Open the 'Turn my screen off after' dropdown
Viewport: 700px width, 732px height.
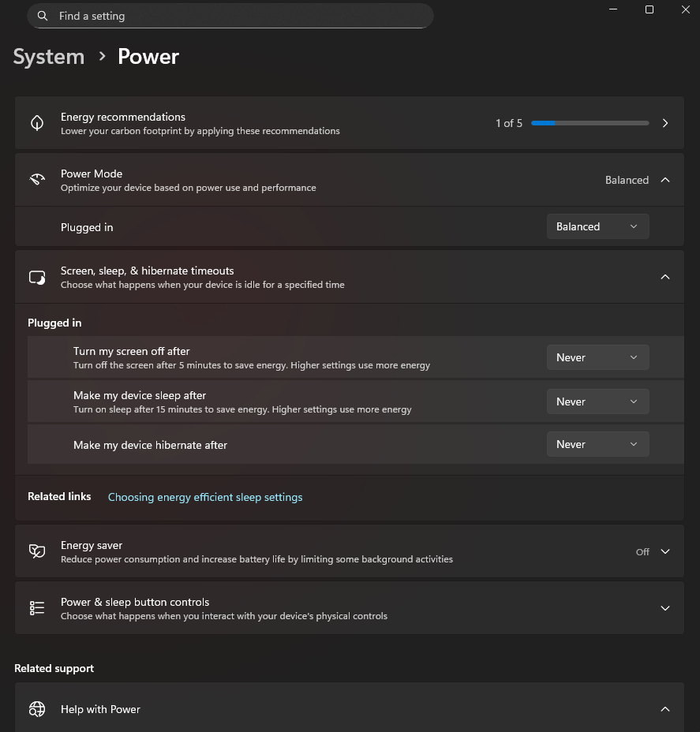[597, 357]
